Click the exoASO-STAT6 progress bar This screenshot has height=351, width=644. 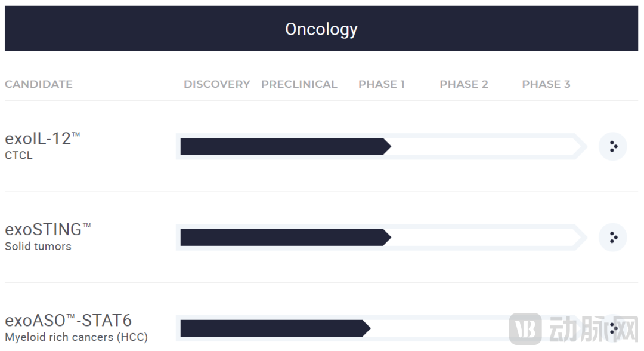275,328
